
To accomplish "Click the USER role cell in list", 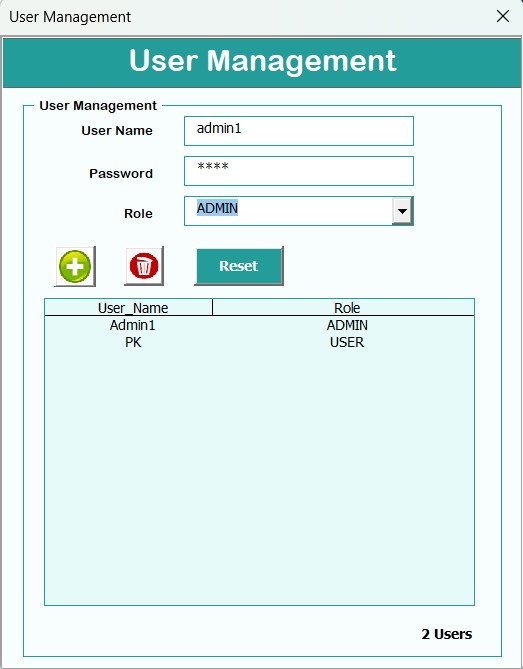I will (x=347, y=342).
